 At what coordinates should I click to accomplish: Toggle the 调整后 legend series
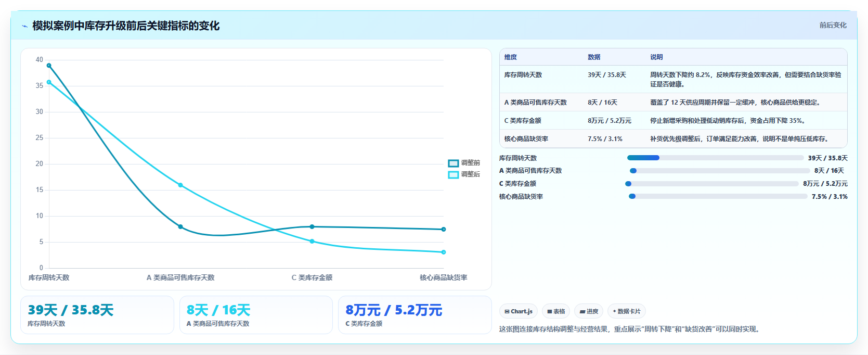(x=464, y=174)
